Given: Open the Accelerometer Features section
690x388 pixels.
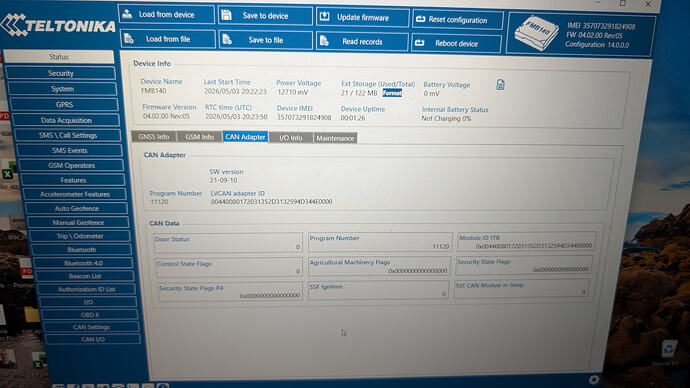Looking at the screenshot, I should tap(75, 194).
